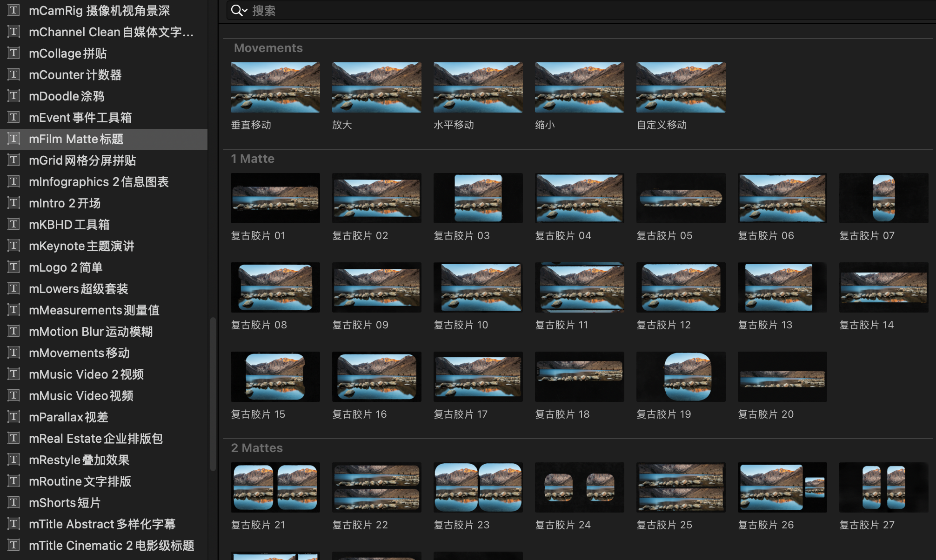Click the title icon beside mLowers 超级套装
The width and height of the screenshot is (936, 560).
[x=14, y=288]
